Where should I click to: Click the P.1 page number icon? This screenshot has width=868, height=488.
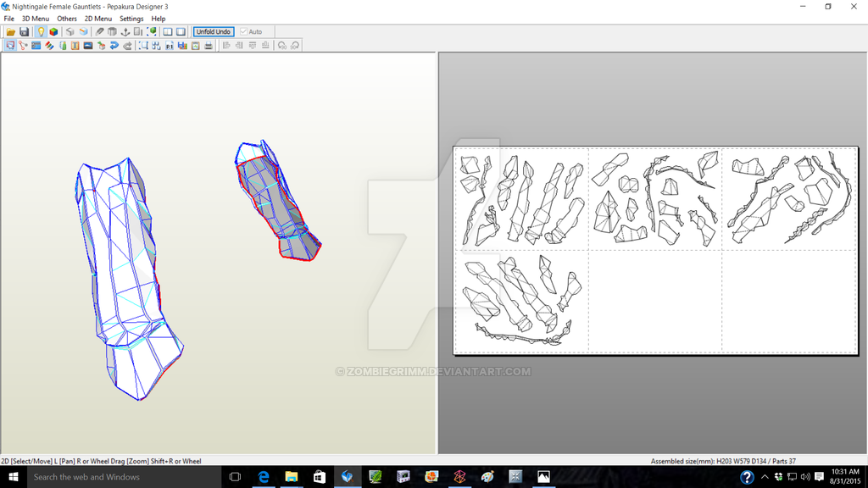[170, 46]
